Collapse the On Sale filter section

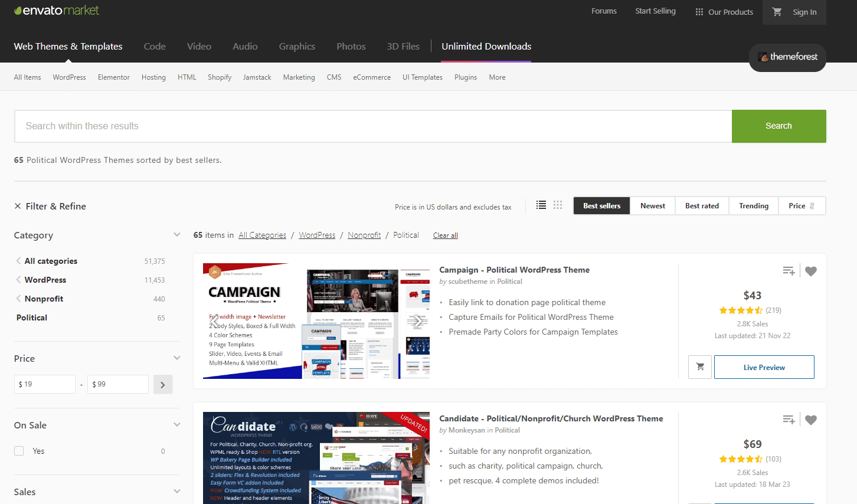(x=176, y=425)
